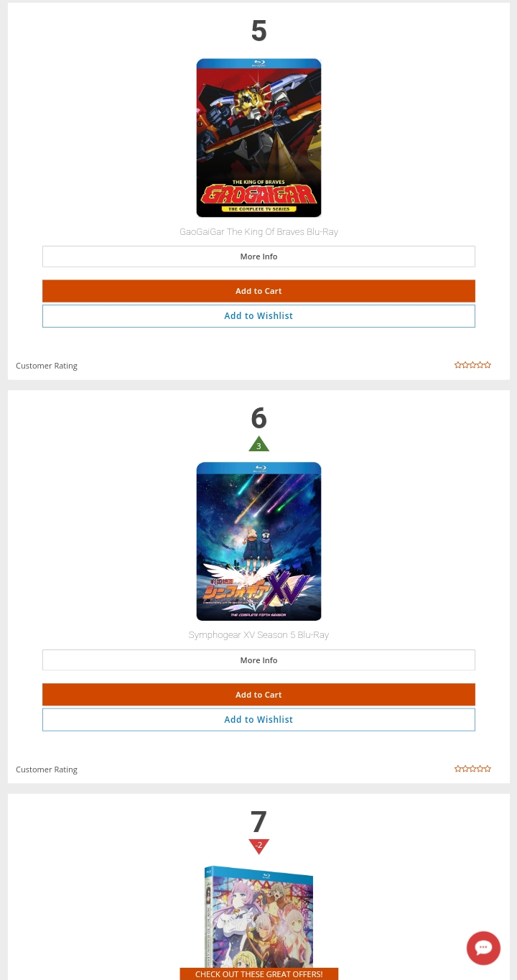The image size is (517, 980).
Task: Click GaoGaiGar star rating icons
Action: [x=472, y=365]
